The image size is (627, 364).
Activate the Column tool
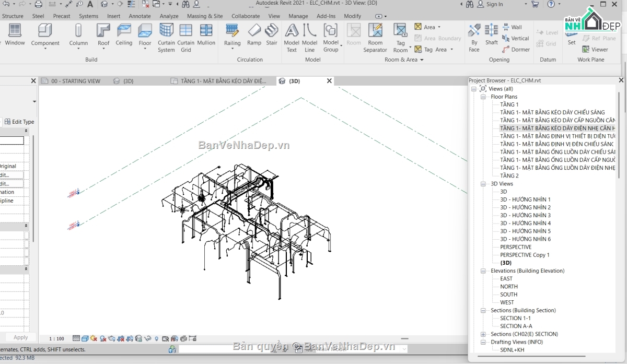(x=78, y=36)
